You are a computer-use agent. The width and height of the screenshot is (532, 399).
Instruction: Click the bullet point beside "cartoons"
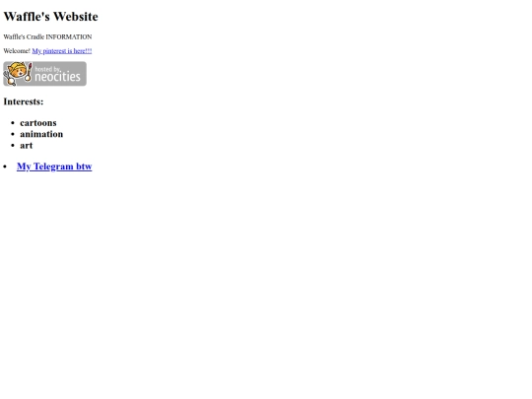[x=13, y=123]
